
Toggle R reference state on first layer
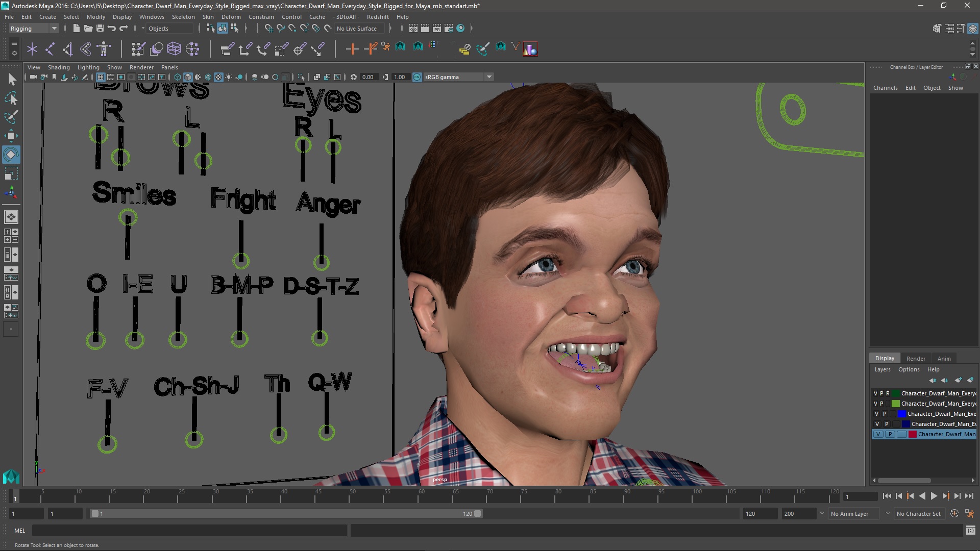[888, 393]
